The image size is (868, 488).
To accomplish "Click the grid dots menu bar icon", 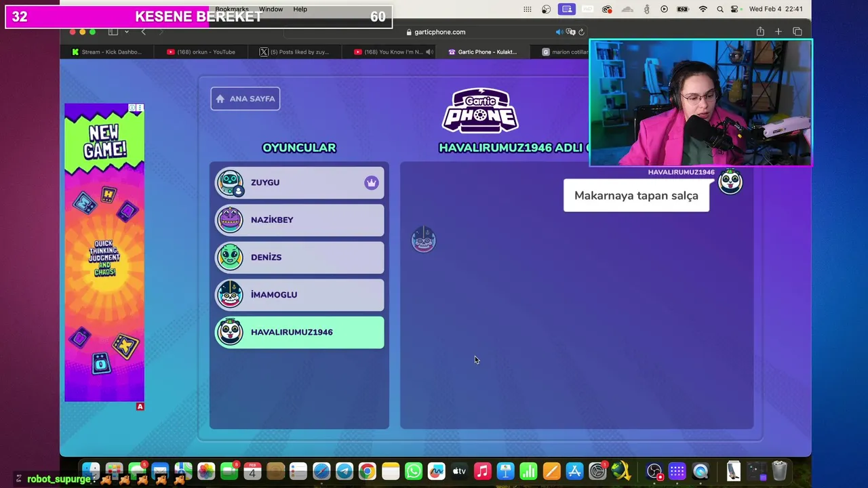I will [x=528, y=9].
